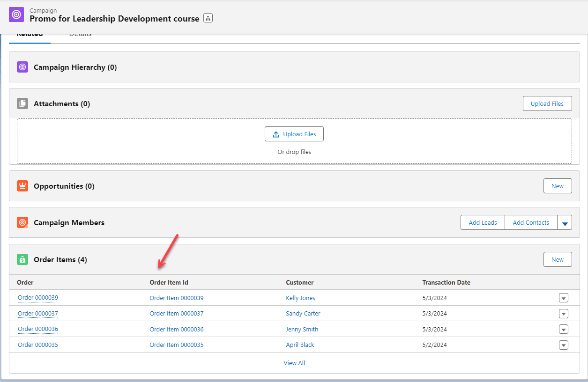Open customer Kelly Jones link
588x382 pixels.
point(300,298)
